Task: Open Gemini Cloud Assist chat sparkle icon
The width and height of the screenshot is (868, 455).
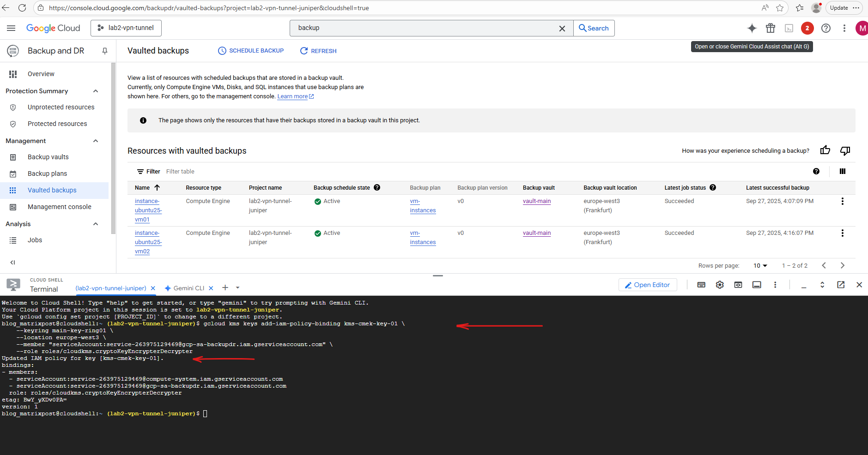Action: [752, 28]
